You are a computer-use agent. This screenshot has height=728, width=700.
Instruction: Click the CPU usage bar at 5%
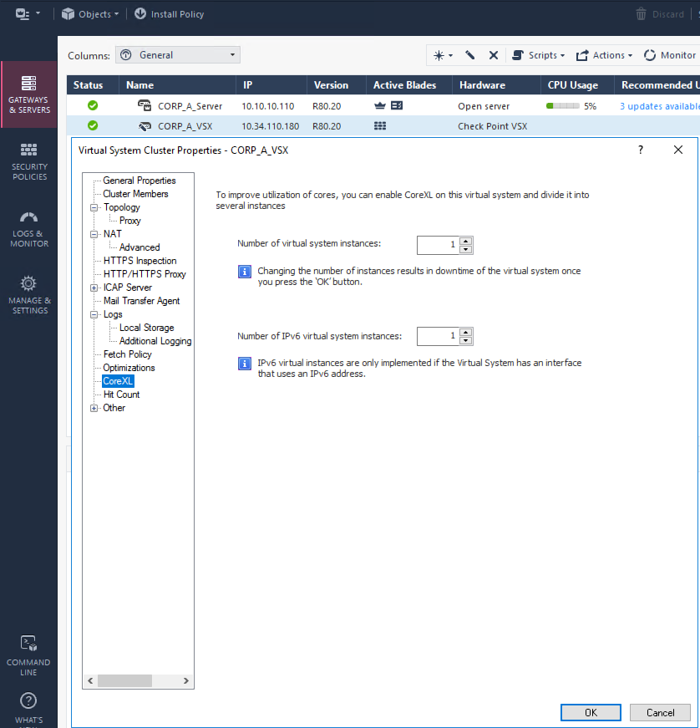click(563, 106)
